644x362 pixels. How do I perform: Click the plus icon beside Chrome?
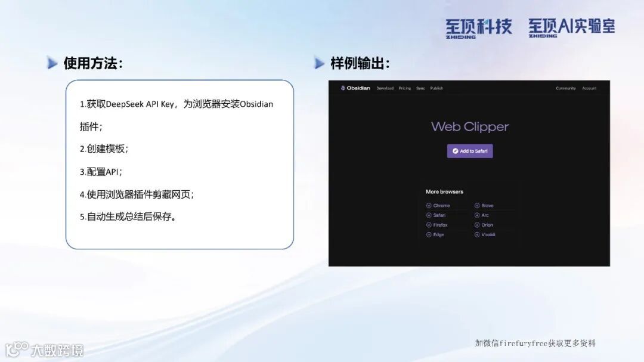[429, 205]
